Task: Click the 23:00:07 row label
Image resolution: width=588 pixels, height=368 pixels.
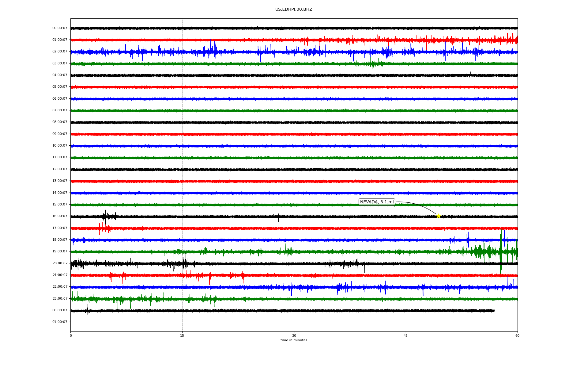Action: point(60,298)
